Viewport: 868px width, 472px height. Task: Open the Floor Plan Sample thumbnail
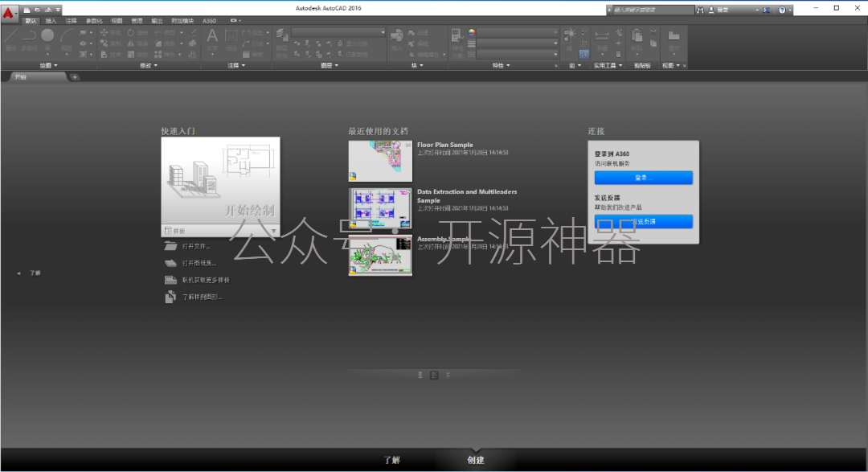tap(380, 161)
